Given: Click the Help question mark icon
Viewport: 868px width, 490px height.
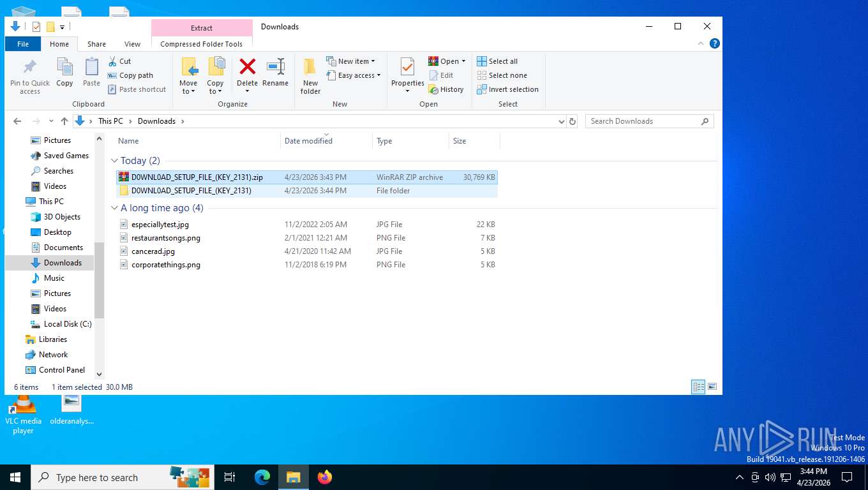Looking at the screenshot, I should coord(715,43).
